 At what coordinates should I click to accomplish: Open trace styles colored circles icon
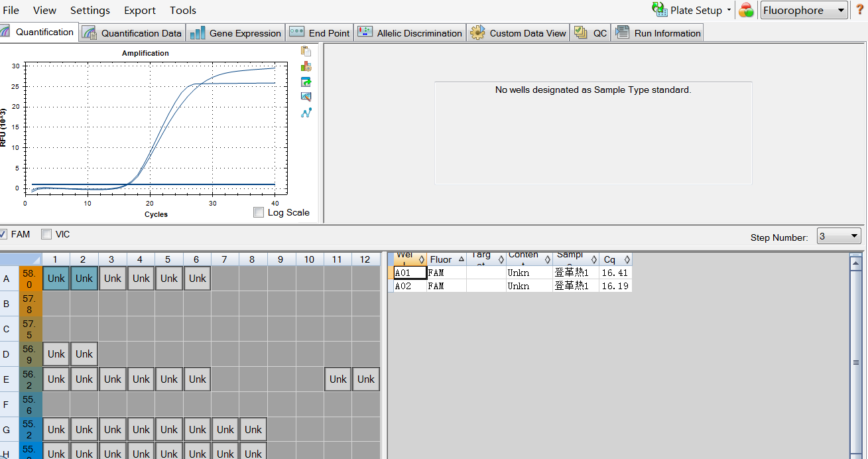[x=746, y=10]
